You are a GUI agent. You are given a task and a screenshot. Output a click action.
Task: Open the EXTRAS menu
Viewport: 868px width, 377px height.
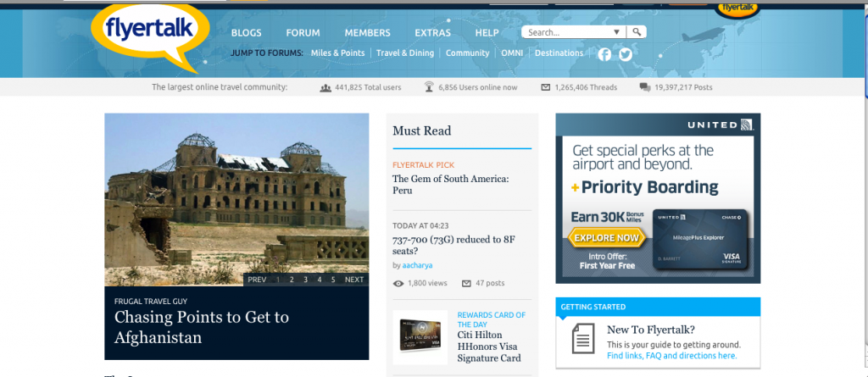433,33
